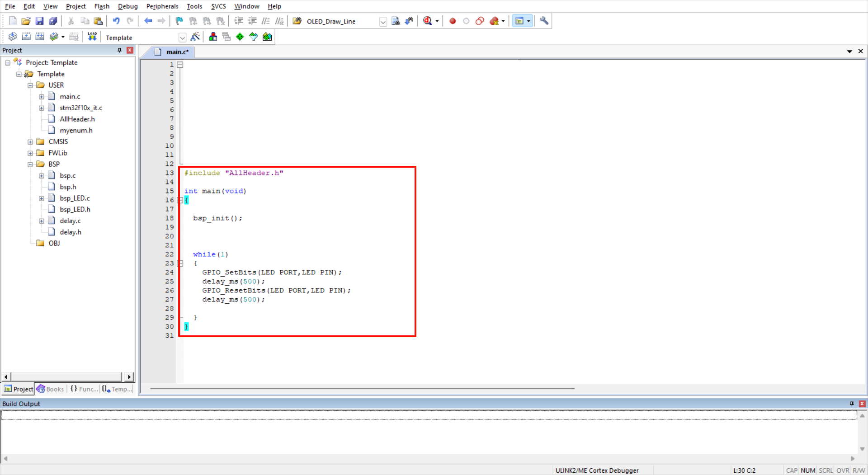Click the Comment selection icon
The width and height of the screenshot is (868, 475).
coord(266,21)
